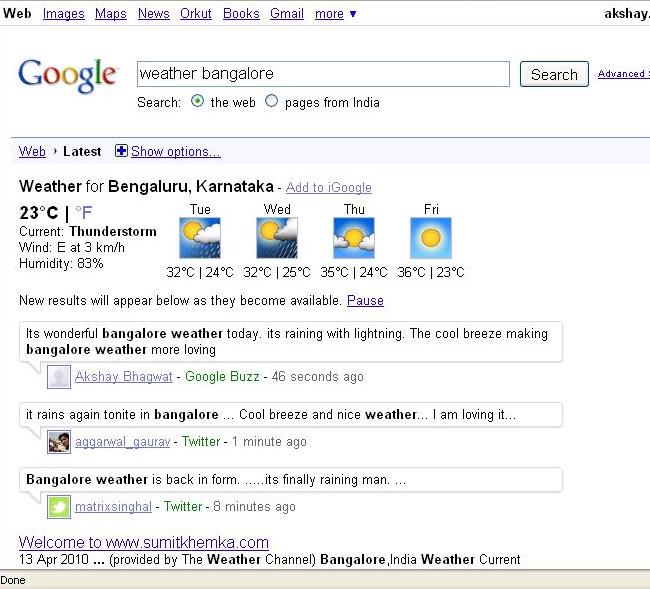Expand the "more" dropdown arrow
The width and height of the screenshot is (650, 589).
coord(353,14)
